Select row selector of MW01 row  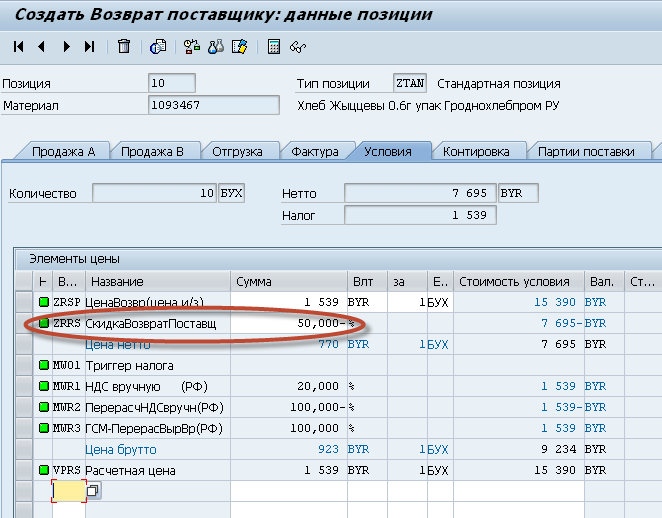[24, 365]
